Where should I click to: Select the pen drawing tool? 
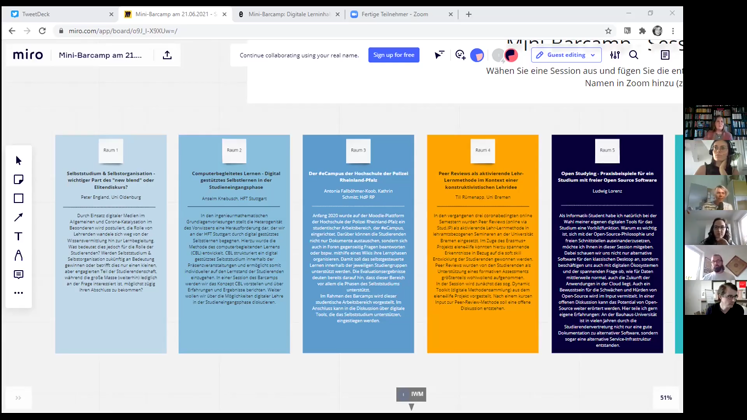[x=18, y=256]
